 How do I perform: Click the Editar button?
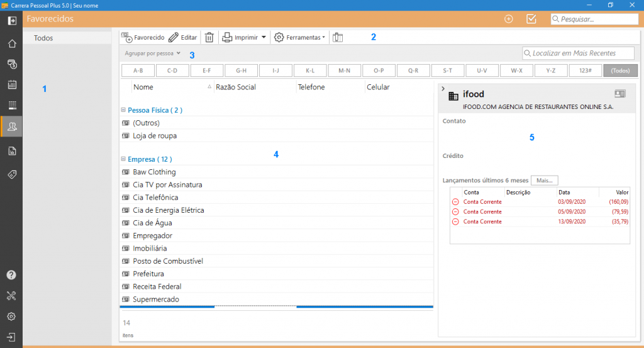(x=182, y=37)
